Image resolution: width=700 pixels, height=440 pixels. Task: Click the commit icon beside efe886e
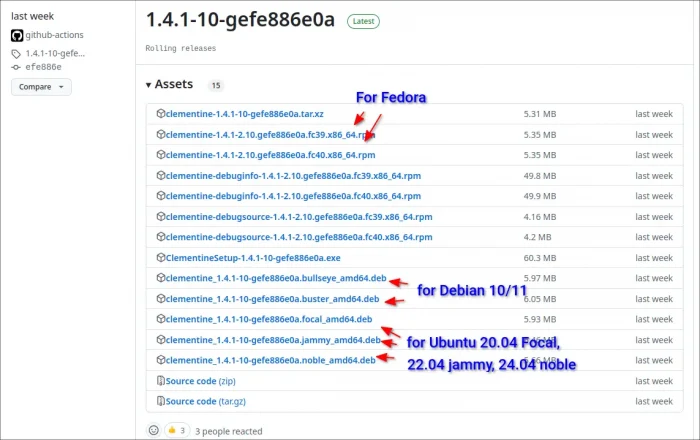[16, 67]
